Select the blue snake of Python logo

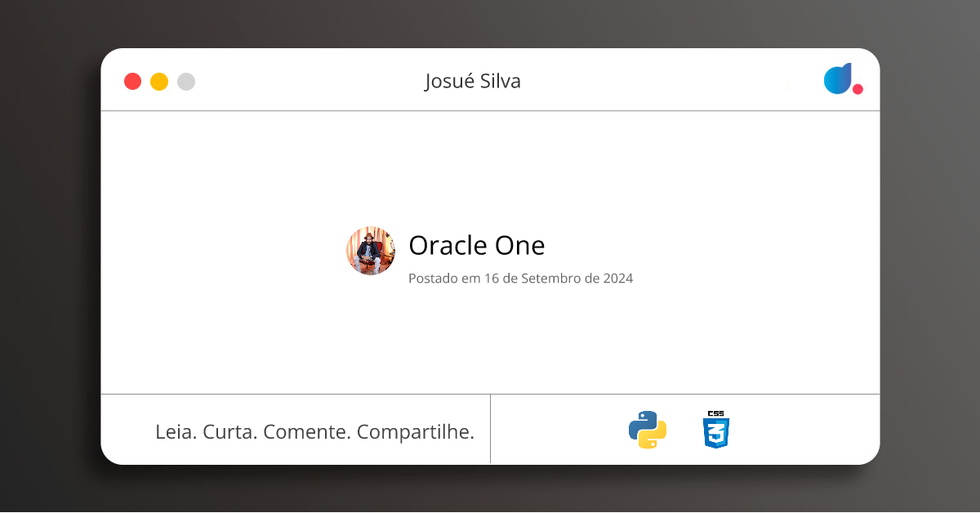tap(641, 422)
